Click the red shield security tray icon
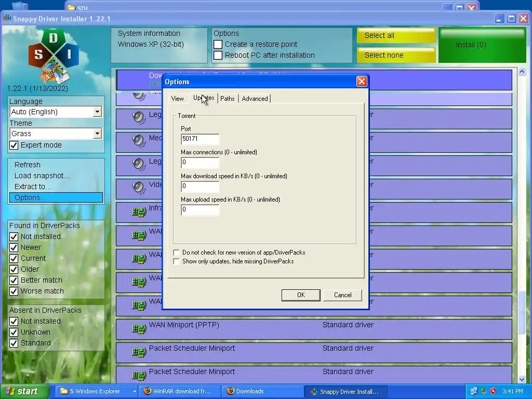Image resolution: width=532 pixels, height=399 pixels. tap(493, 391)
